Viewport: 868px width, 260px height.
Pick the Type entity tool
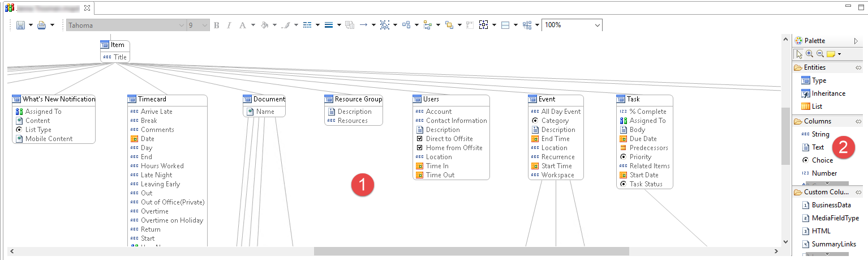pyautogui.click(x=814, y=80)
